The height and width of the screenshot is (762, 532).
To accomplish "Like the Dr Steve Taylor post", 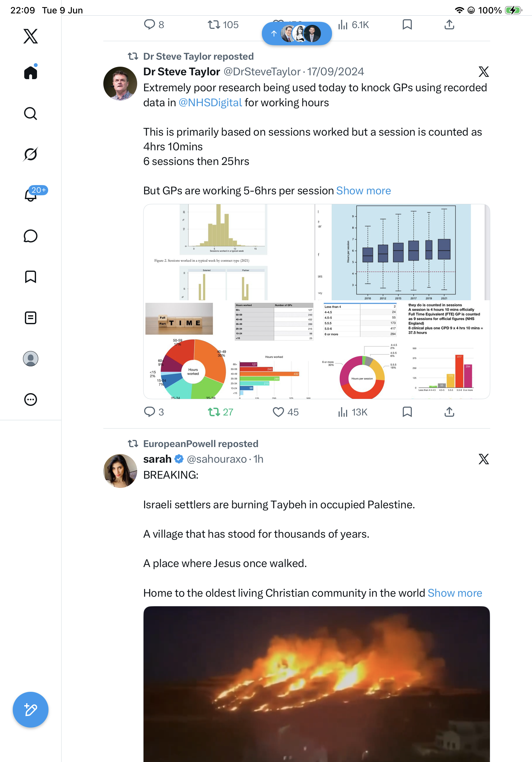I will (285, 412).
